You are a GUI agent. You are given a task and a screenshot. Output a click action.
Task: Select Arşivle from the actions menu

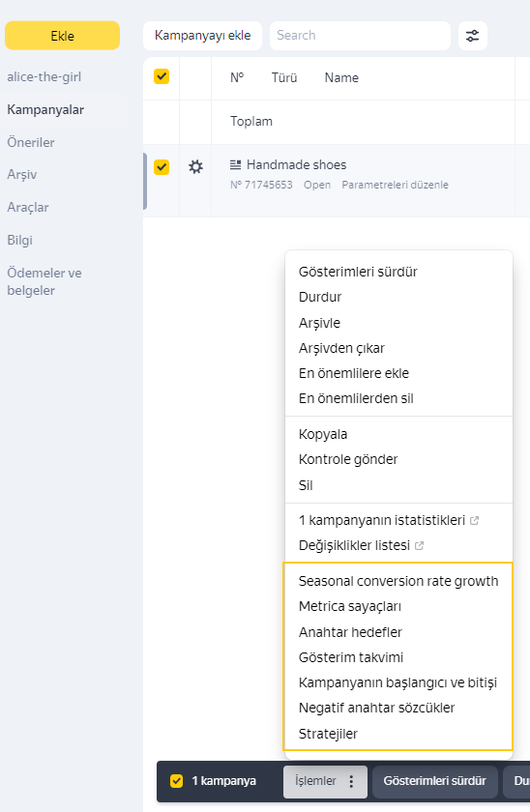tap(319, 323)
